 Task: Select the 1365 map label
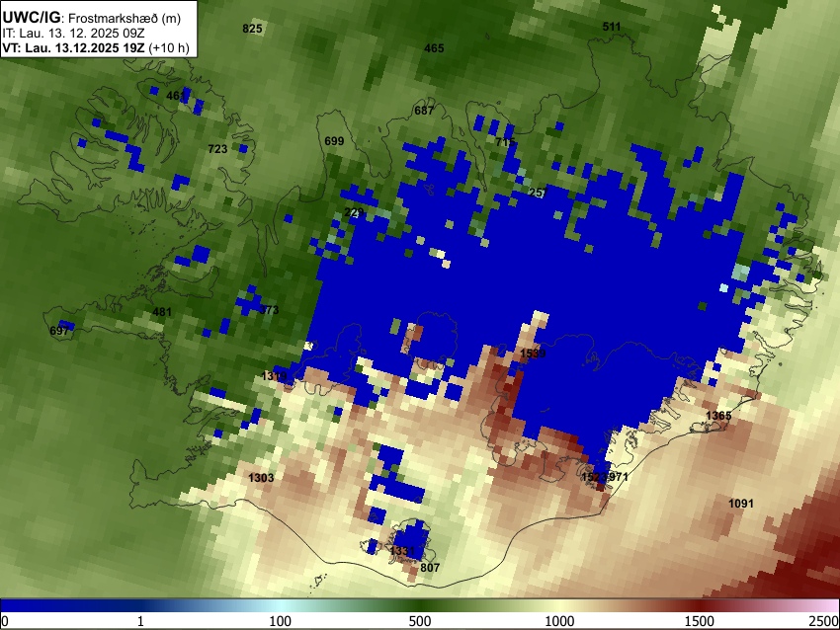click(718, 416)
